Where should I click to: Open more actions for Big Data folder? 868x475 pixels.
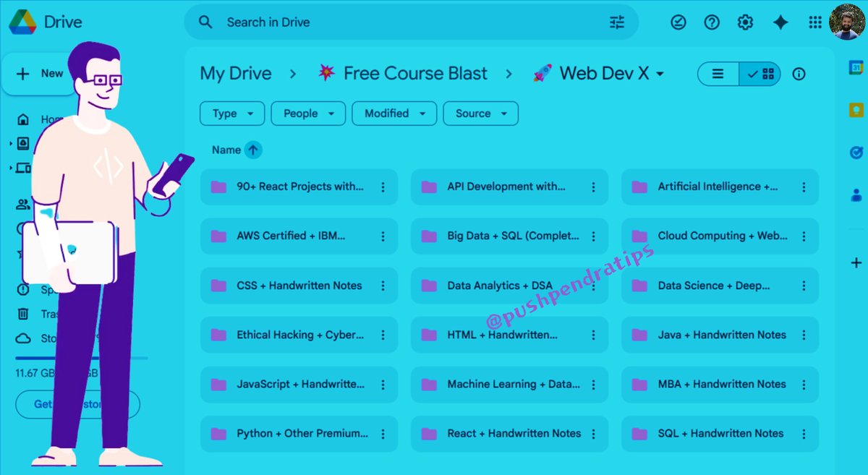click(x=593, y=236)
